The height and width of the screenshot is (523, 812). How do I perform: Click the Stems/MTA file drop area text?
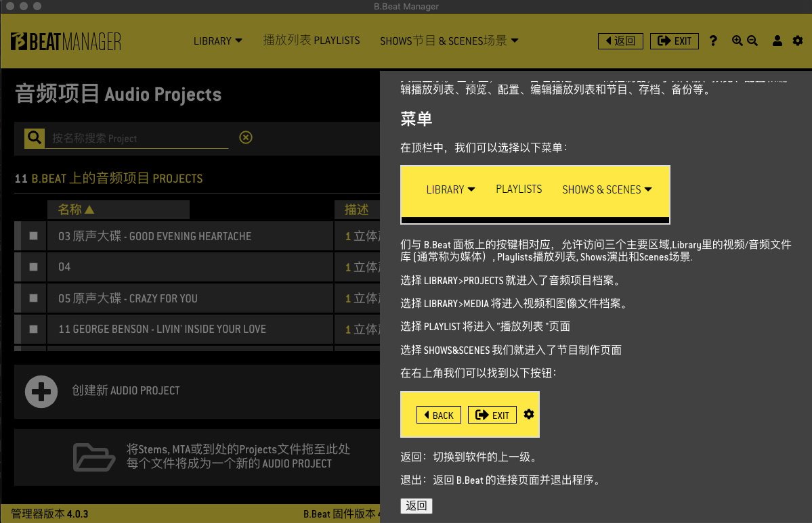click(238, 456)
